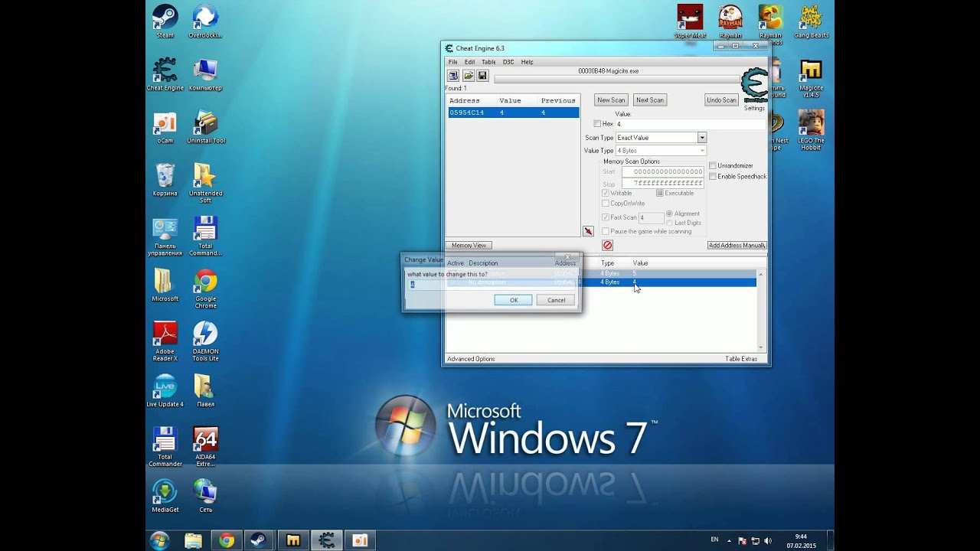Click Add Address Manually button
Viewport: 980px width, 551px height.
click(737, 246)
